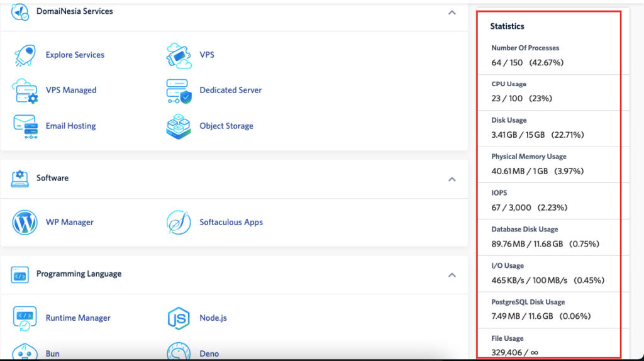Click the CPU Usage label
Screen dimensions: 644x361
pyautogui.click(x=509, y=84)
